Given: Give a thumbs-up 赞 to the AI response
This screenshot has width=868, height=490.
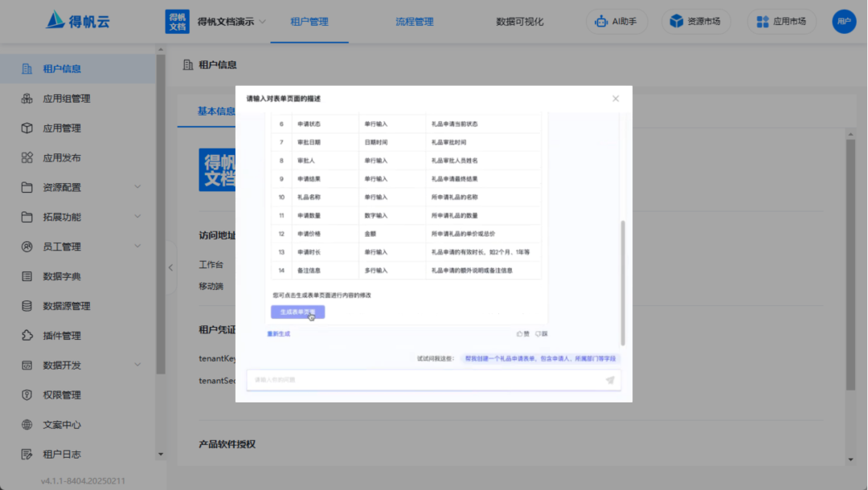Looking at the screenshot, I should (x=523, y=332).
